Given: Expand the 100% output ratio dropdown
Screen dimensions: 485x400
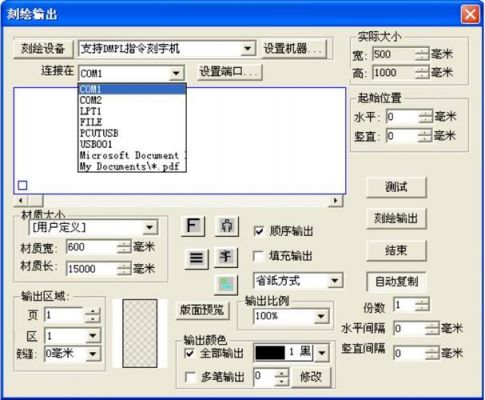Looking at the screenshot, I should click(x=321, y=316).
